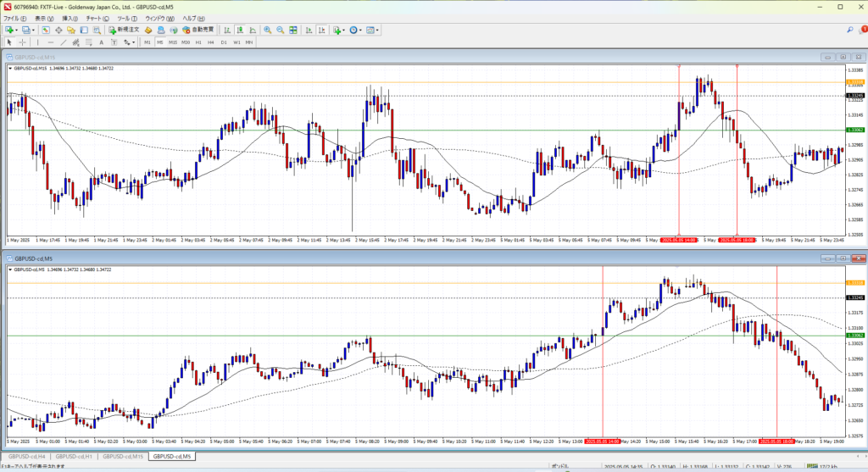The width and height of the screenshot is (868, 472).
Task: Toggle the chart auto-scroll button
Action: [x=308, y=30]
